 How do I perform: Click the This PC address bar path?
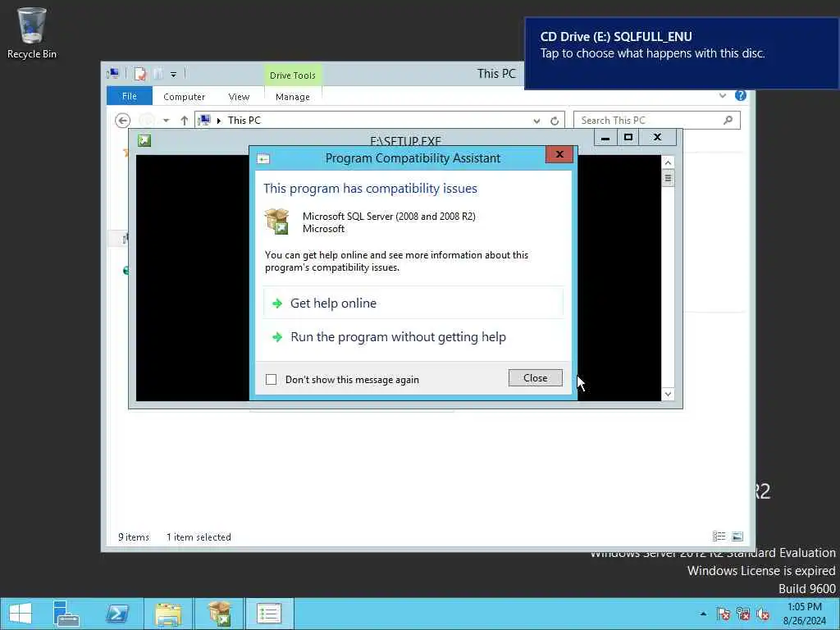pos(244,121)
